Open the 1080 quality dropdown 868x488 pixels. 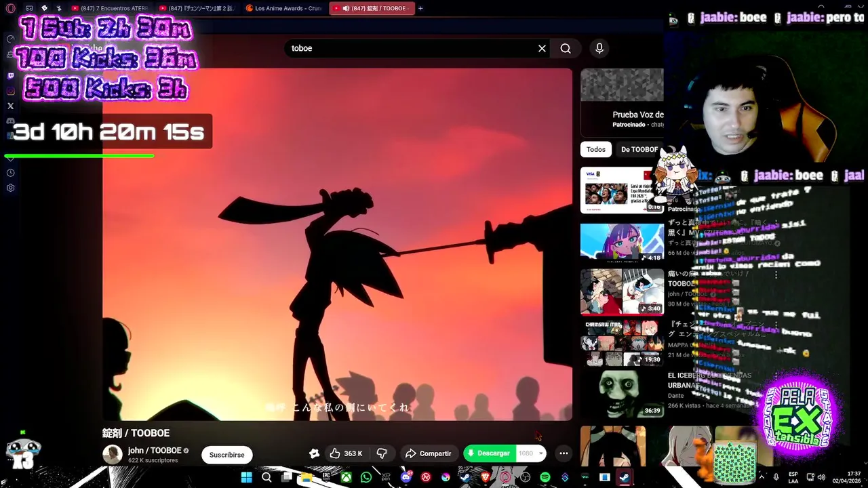(x=532, y=453)
